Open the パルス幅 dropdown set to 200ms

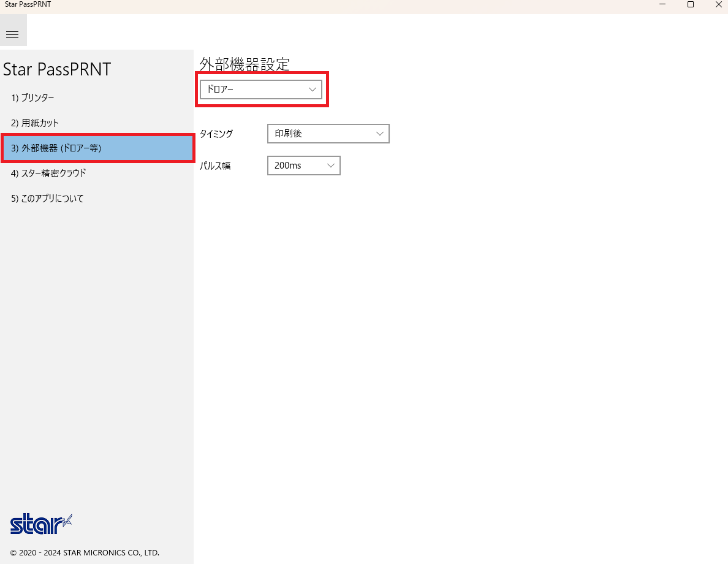pos(303,166)
